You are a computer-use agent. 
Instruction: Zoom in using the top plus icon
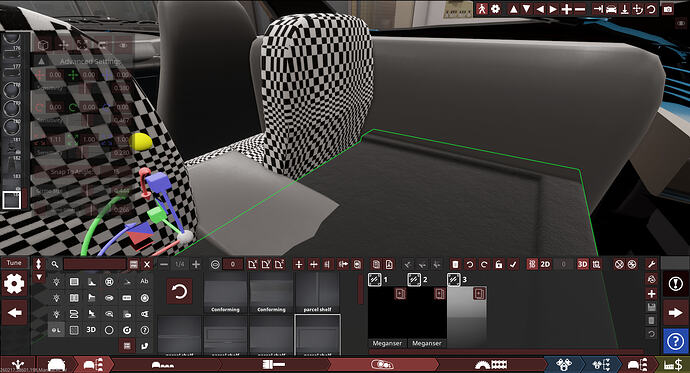[566, 9]
